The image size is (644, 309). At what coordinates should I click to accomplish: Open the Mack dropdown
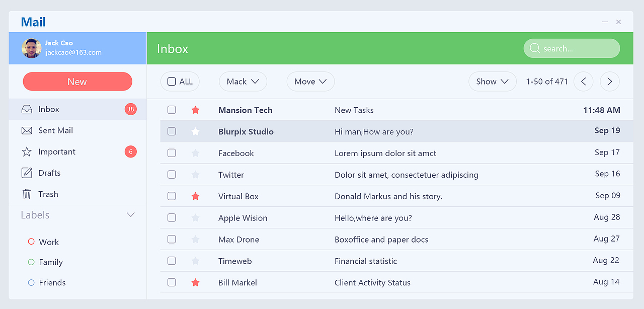(x=243, y=82)
